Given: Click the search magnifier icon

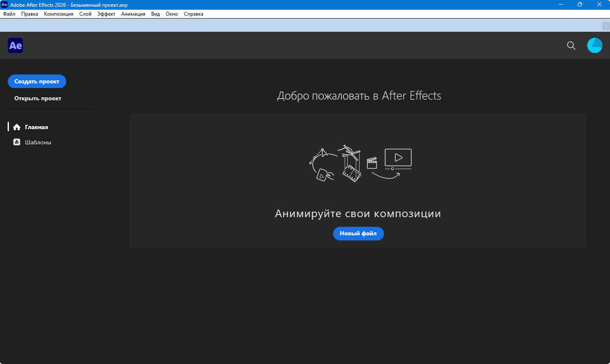Looking at the screenshot, I should point(571,46).
